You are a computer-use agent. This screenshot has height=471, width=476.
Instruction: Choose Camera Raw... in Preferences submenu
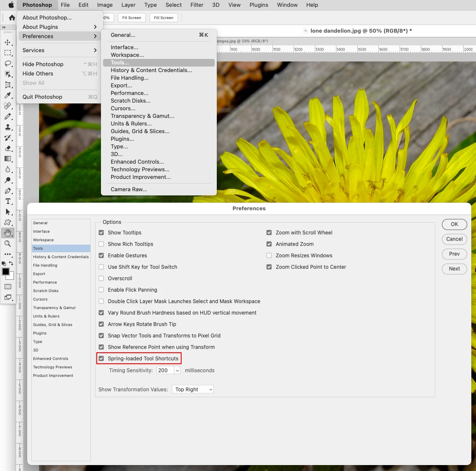pyautogui.click(x=159, y=189)
